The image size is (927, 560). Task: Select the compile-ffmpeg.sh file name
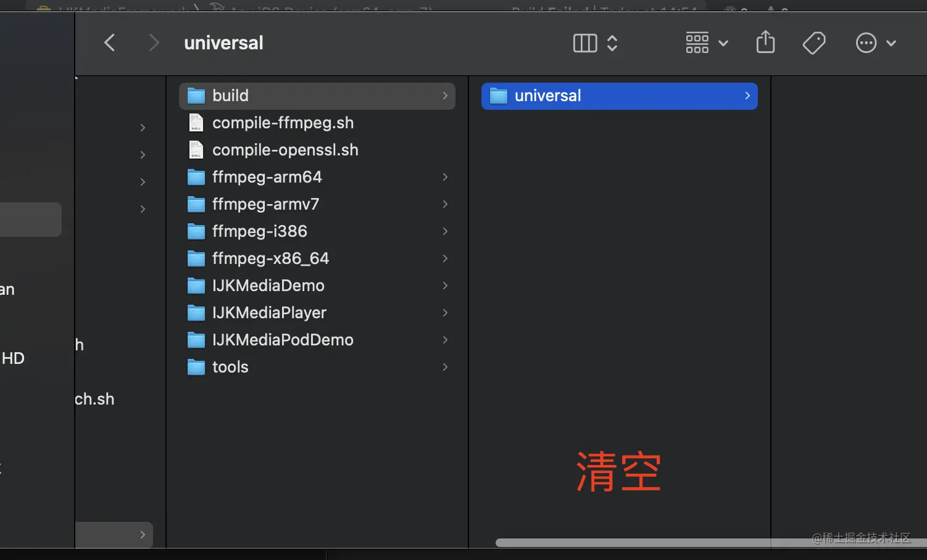tap(283, 123)
